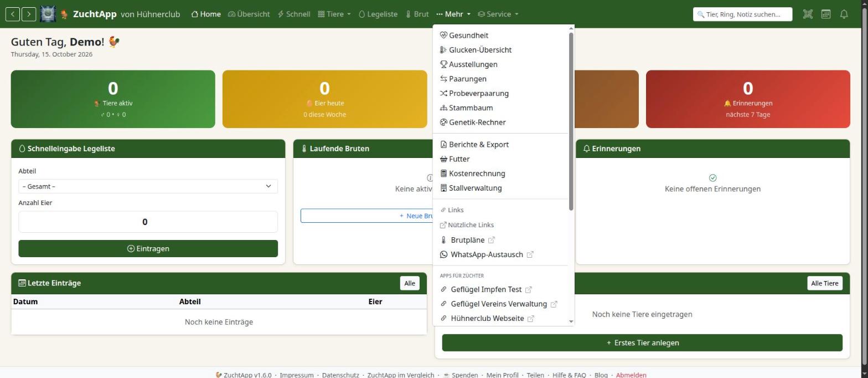Select Futter in the Mehr menu
Image resolution: width=868 pixels, height=378 pixels.
(x=501, y=159)
